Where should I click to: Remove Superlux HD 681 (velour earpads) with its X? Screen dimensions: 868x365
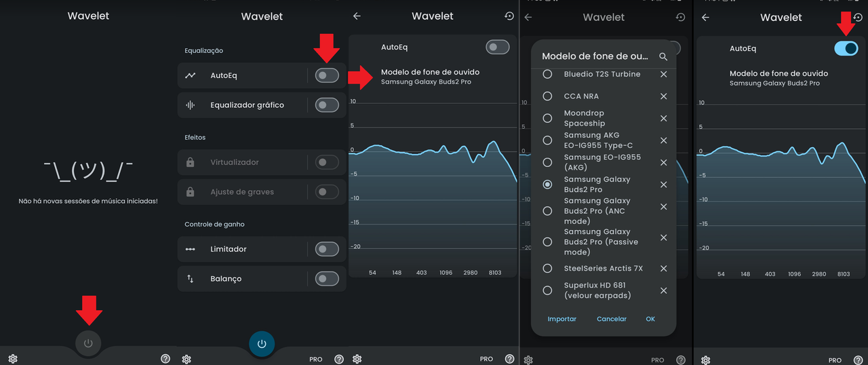click(x=664, y=290)
